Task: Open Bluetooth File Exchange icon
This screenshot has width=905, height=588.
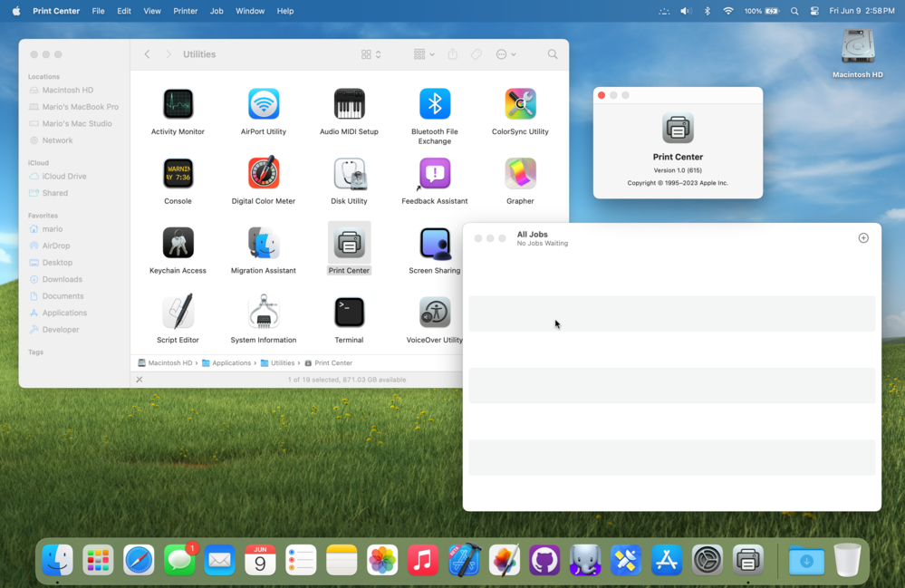Action: pos(435,104)
